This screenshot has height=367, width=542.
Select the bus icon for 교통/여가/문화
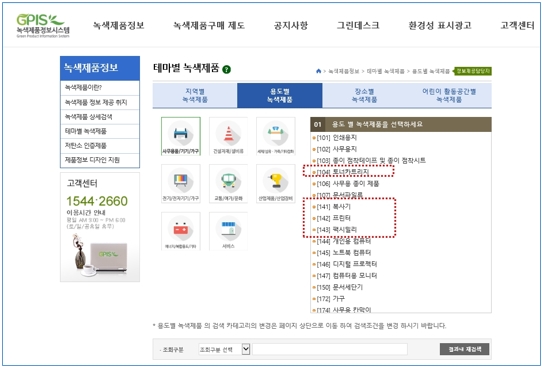(228, 184)
